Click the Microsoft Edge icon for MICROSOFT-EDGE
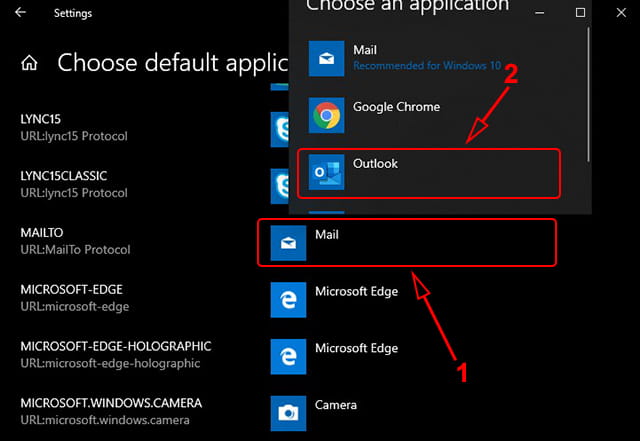Image resolution: width=640 pixels, height=441 pixels. coord(288,300)
